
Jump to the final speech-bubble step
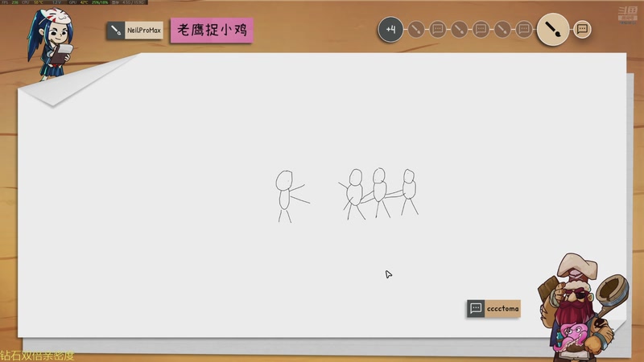(582, 29)
